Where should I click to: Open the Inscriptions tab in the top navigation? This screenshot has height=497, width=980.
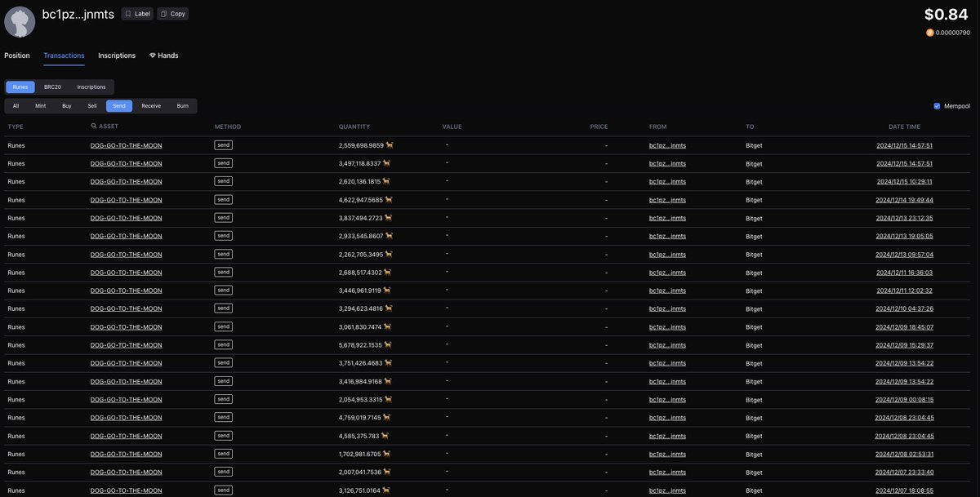[x=116, y=55]
